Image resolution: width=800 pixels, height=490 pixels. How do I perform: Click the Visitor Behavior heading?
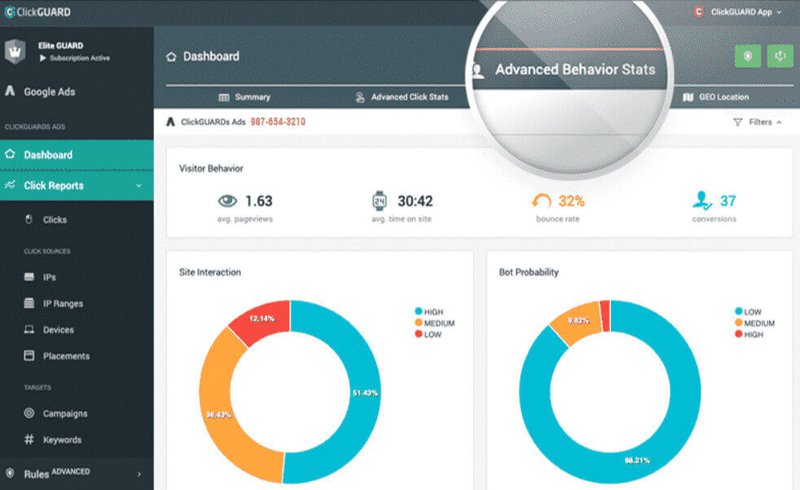pyautogui.click(x=211, y=168)
